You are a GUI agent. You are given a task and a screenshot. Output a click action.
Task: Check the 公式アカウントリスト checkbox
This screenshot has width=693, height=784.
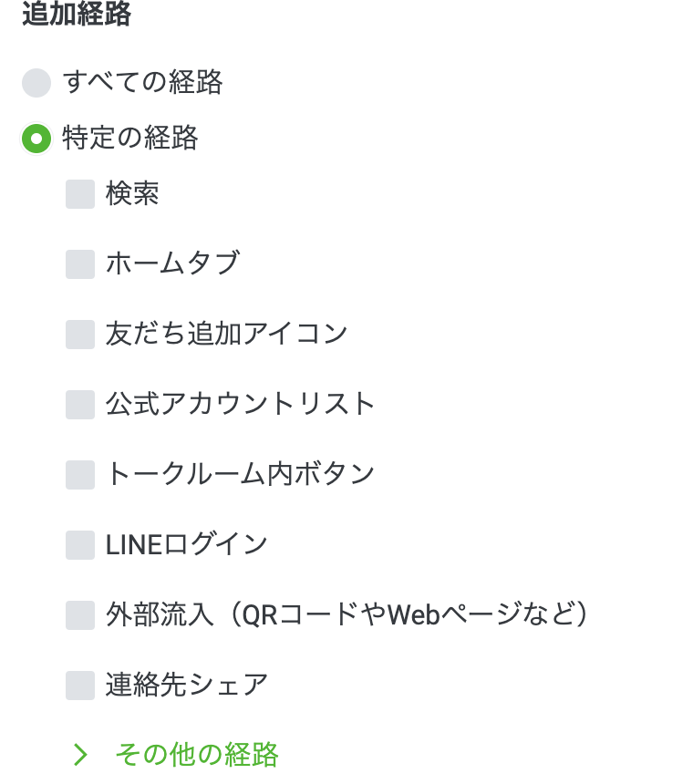[80, 405]
